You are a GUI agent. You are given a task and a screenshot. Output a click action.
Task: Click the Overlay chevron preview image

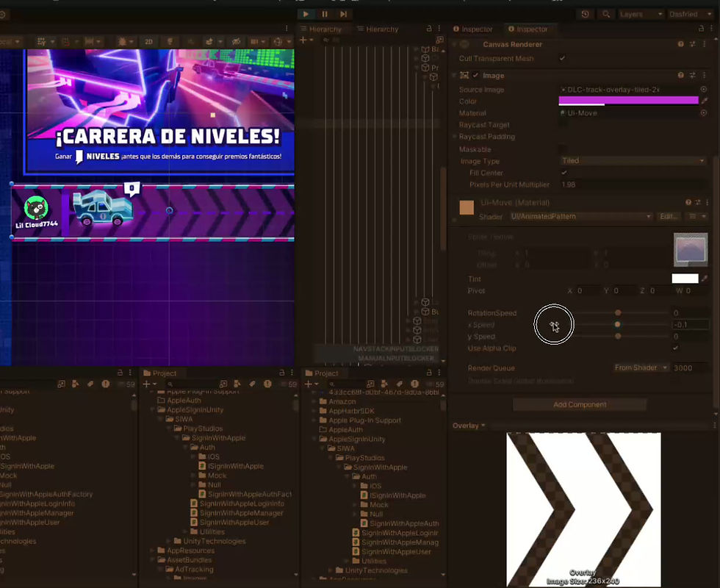(583, 509)
